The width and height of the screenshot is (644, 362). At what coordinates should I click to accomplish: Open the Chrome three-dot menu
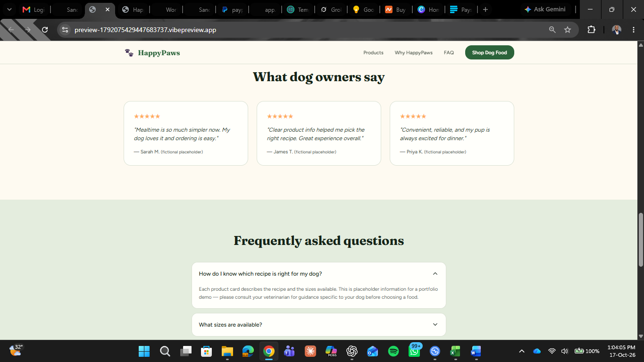pos(633,30)
